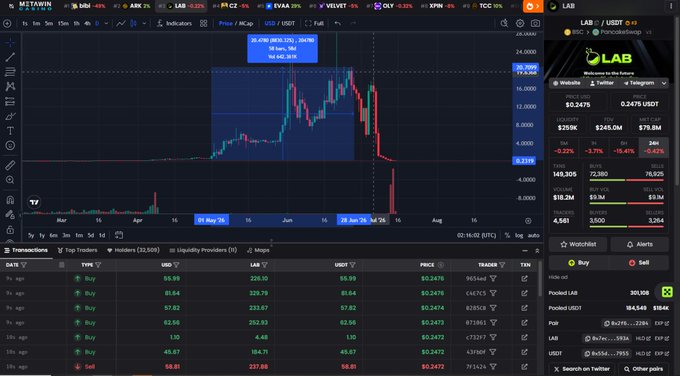
Task: Select the crosshair cursor tool
Action: click(10, 42)
